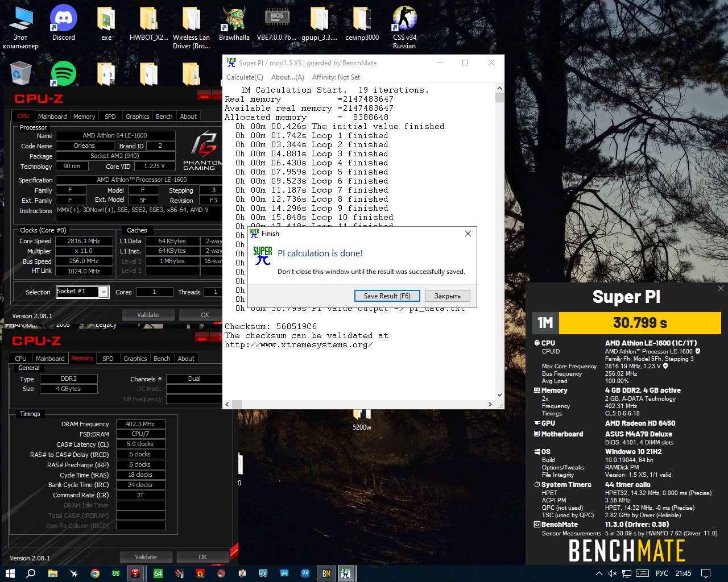Open the clock showing 21:45
Viewport: 728px width, 582px height.
[684, 573]
